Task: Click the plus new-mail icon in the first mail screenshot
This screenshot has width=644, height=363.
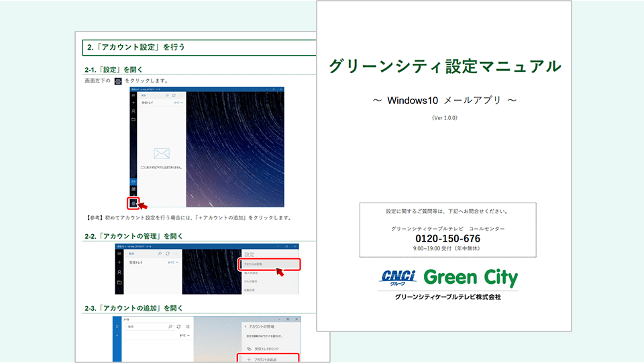Action: click(133, 103)
